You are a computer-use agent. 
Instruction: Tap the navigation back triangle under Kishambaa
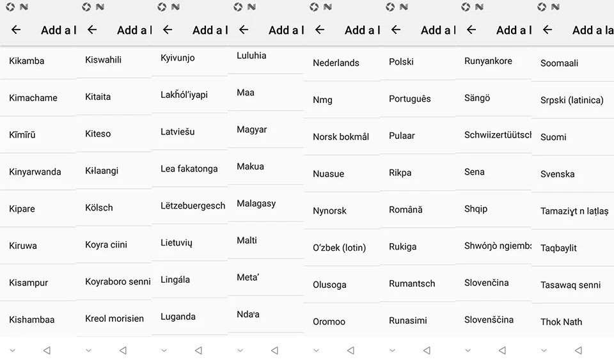tap(47, 351)
